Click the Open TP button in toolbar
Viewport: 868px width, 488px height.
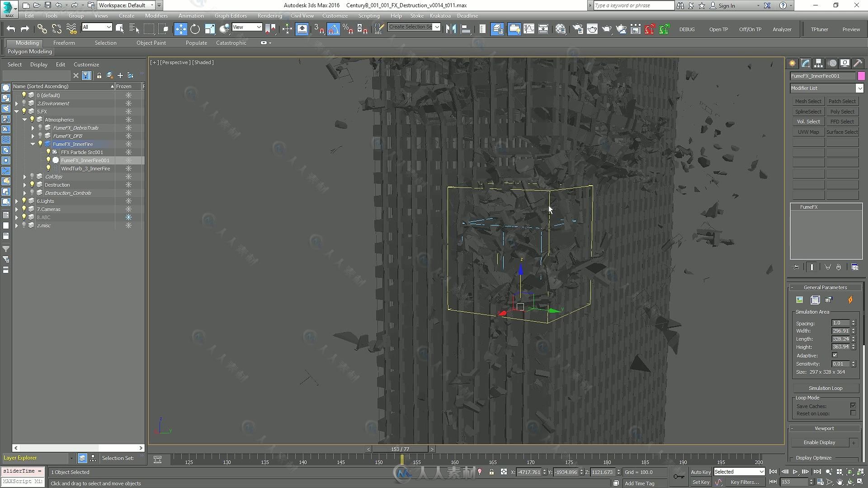[x=718, y=28]
